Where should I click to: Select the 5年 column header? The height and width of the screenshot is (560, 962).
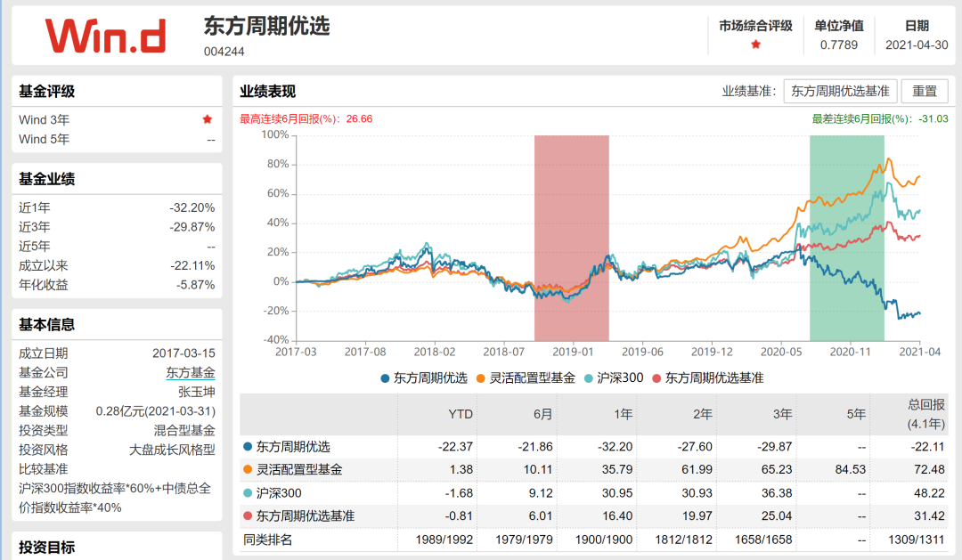(x=857, y=414)
